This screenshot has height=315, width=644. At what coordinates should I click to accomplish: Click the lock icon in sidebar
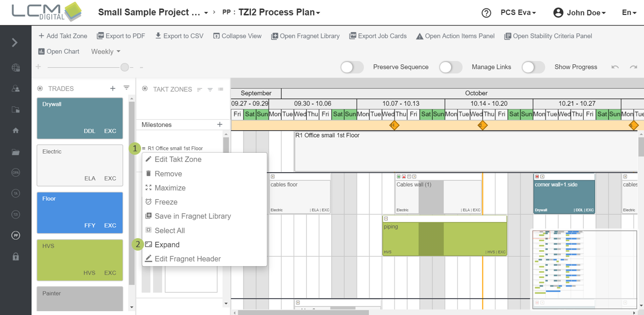16,257
